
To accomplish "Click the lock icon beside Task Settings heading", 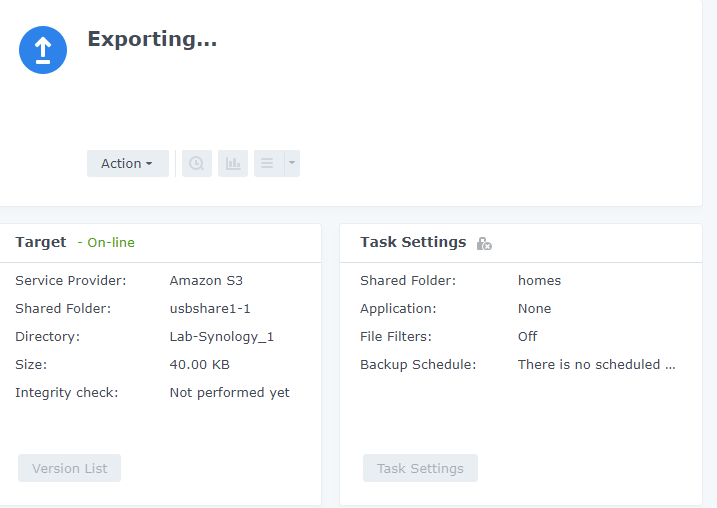I will [484, 243].
